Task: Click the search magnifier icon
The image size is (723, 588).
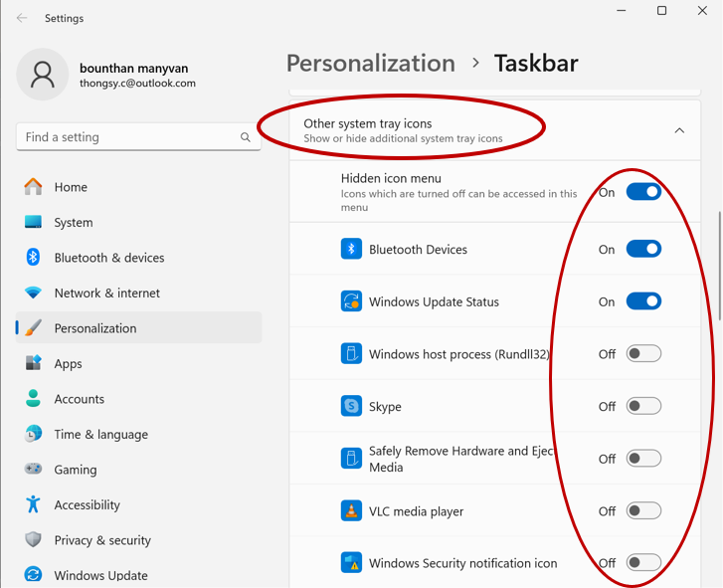Action: tap(246, 137)
